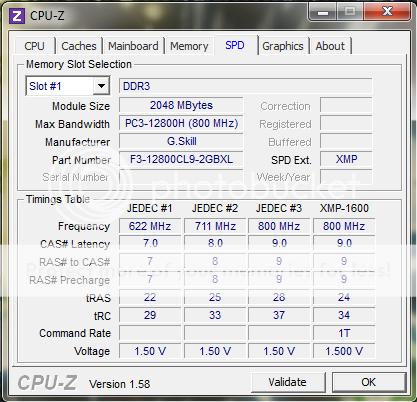Image resolution: width=417 pixels, height=402 pixels.
Task: Click the CPU-Z purple Z title icon
Action: click(17, 16)
